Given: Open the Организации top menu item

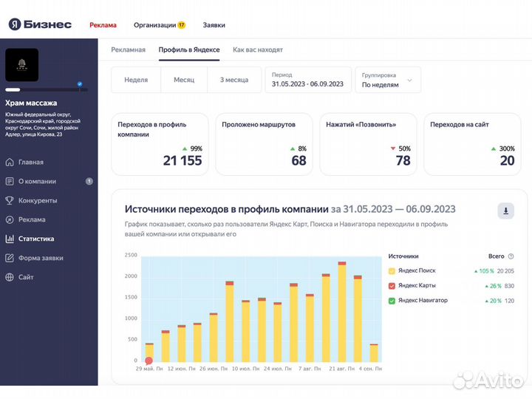Looking at the screenshot, I should 154,25.
